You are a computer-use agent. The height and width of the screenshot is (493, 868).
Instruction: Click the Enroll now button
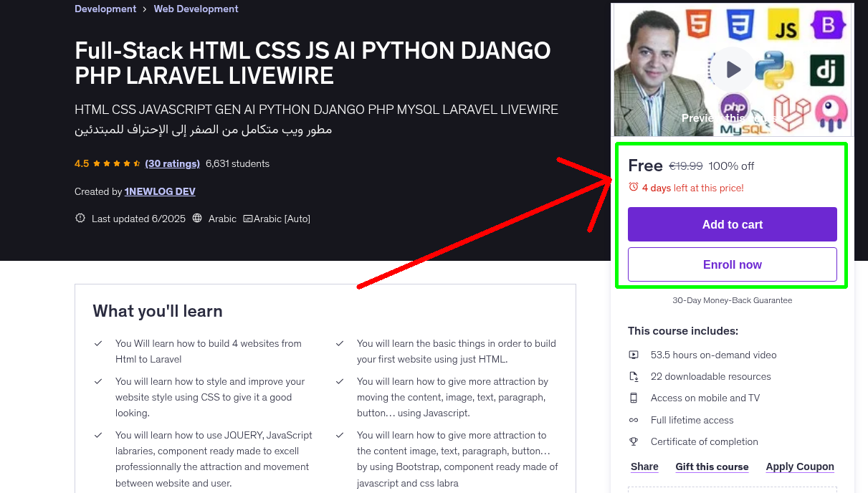[x=733, y=264]
